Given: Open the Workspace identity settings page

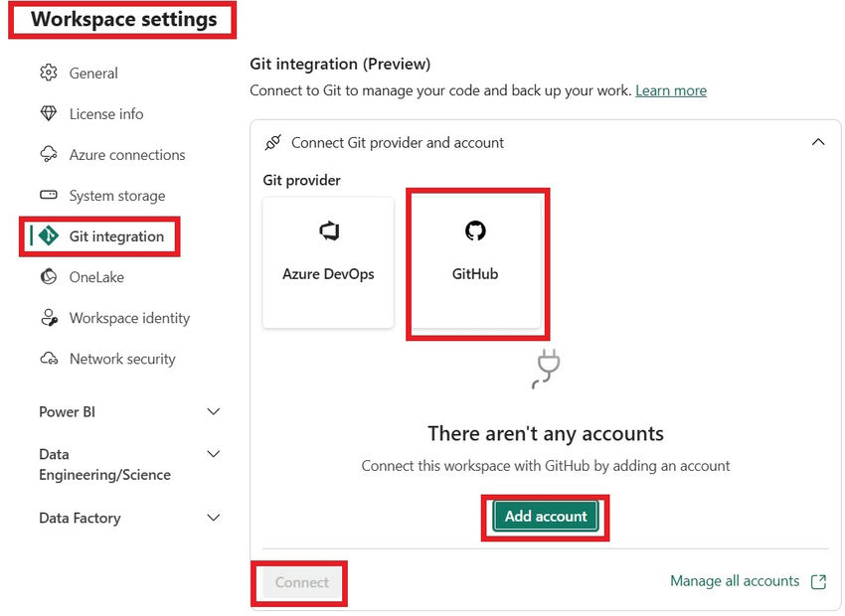Looking at the screenshot, I should (129, 318).
